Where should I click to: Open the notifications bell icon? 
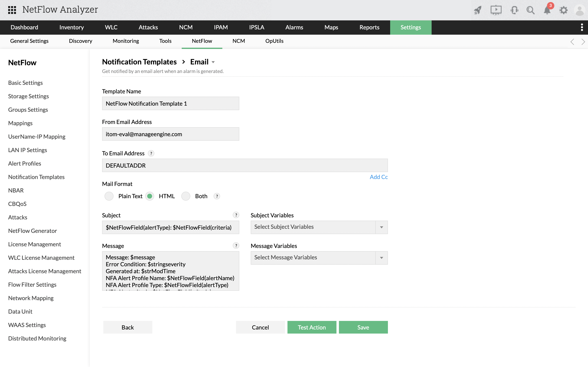tap(547, 10)
